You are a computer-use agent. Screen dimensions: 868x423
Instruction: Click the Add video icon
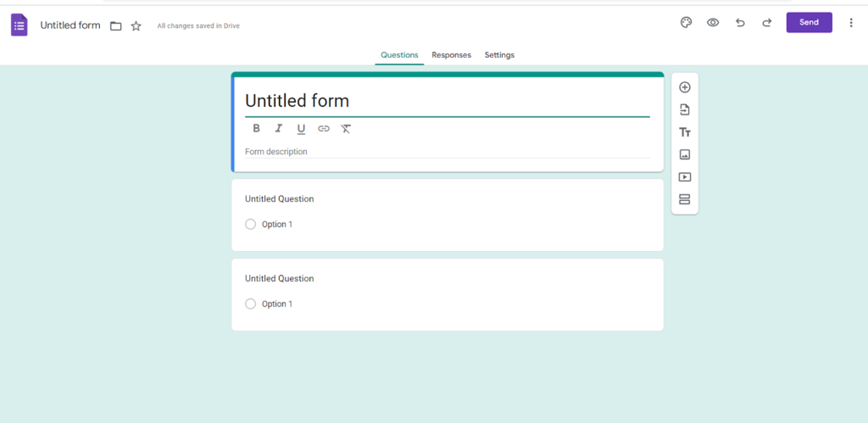coord(685,177)
